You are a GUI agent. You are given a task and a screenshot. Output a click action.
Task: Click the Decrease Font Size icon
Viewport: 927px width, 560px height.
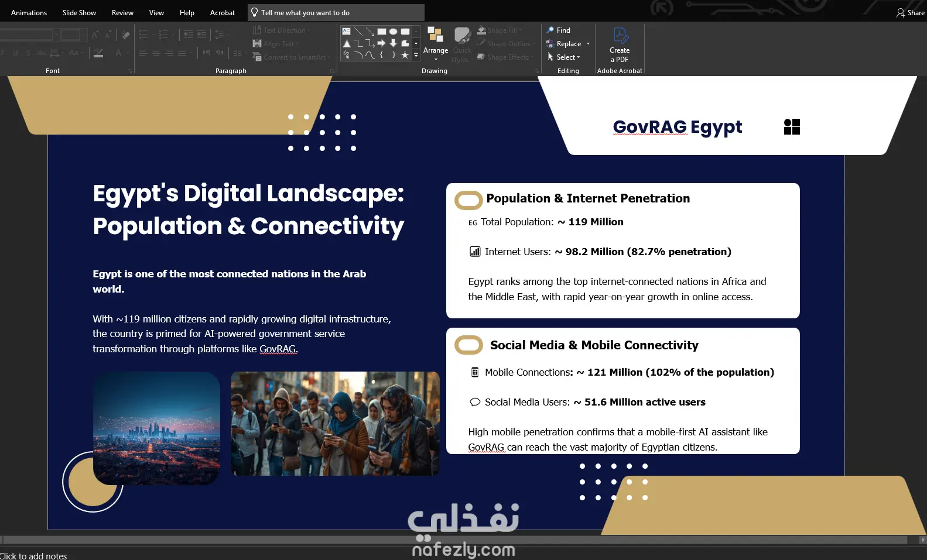tap(108, 35)
